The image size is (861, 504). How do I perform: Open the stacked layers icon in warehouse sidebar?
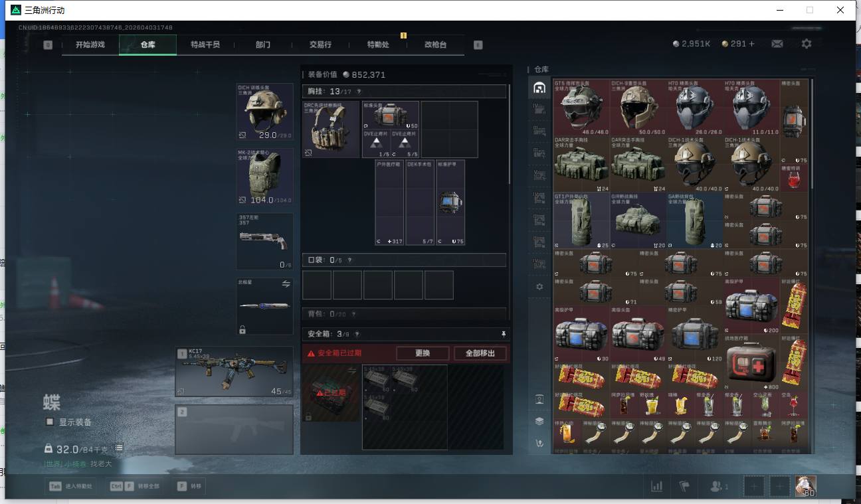coord(539,421)
